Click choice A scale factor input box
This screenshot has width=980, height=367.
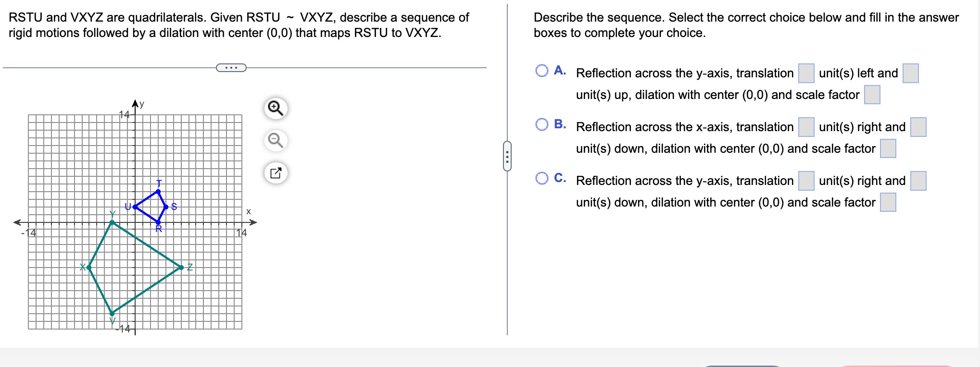(x=872, y=95)
